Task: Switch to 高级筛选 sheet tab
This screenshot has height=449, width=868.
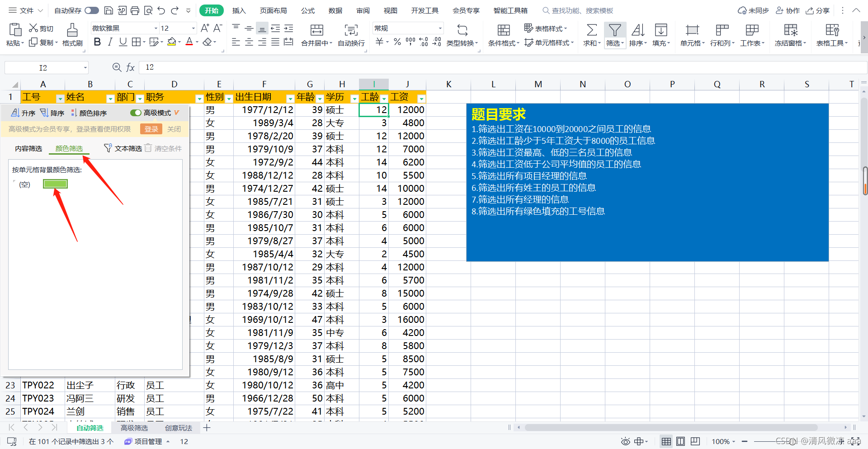Action: click(x=134, y=428)
